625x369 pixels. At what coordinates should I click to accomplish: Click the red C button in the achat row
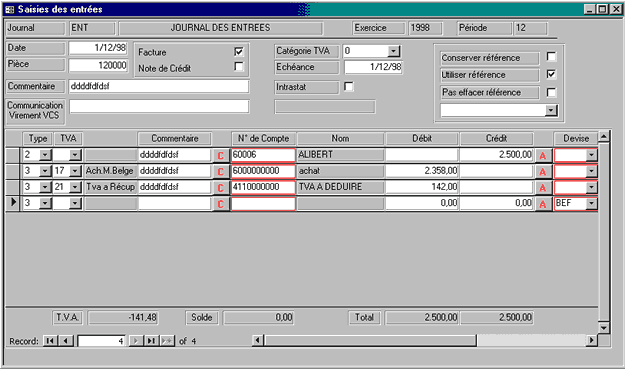pyautogui.click(x=220, y=171)
